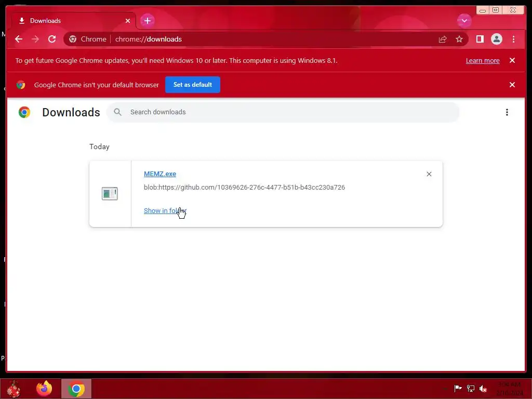Click the Chrome taskbar icon

(76, 389)
